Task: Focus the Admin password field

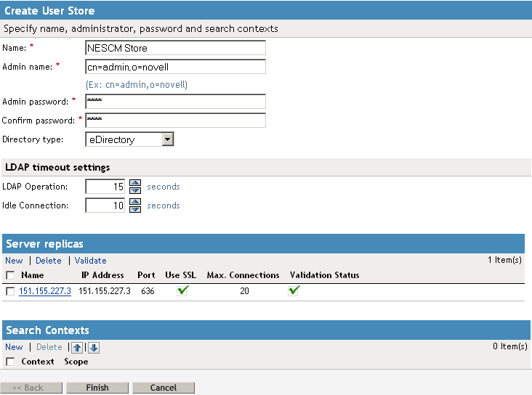Action: [x=175, y=102]
